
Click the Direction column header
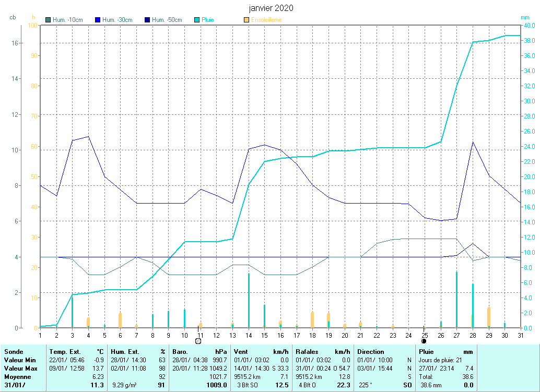click(x=371, y=352)
